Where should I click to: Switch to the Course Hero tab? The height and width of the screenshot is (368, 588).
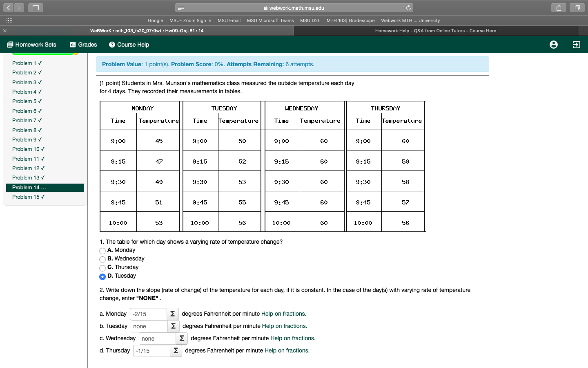click(x=435, y=30)
